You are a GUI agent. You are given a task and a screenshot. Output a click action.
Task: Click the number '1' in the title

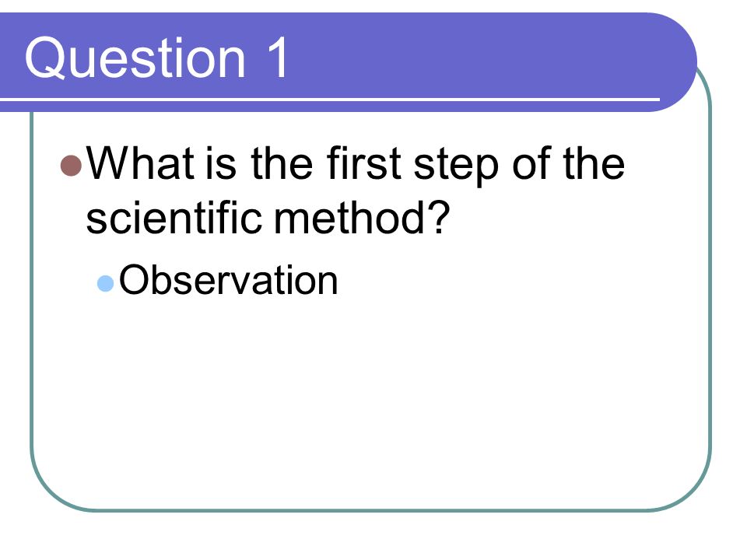click(x=279, y=57)
